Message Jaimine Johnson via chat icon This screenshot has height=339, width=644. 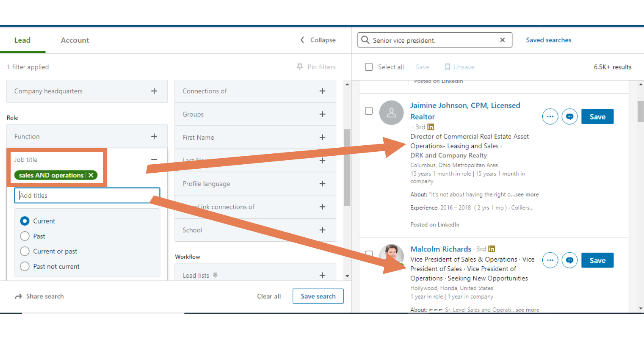click(569, 117)
